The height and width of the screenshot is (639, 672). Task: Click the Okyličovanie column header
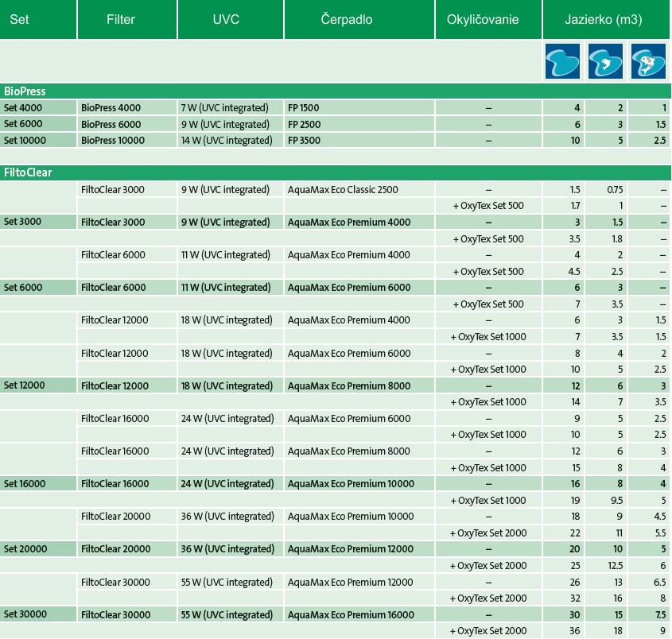488,19
